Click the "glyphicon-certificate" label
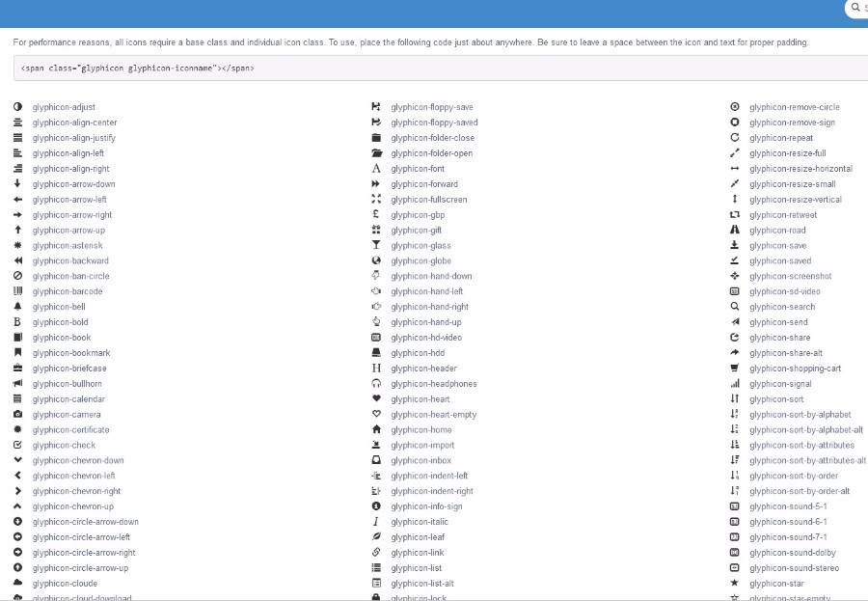Viewport: 868px width, 601px height. pos(70,430)
